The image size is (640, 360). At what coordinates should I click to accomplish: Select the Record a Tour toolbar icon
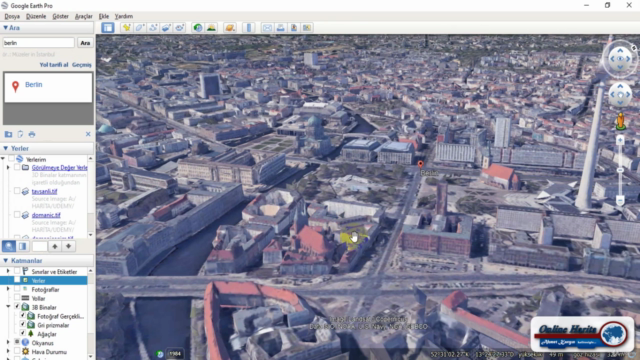[180, 28]
